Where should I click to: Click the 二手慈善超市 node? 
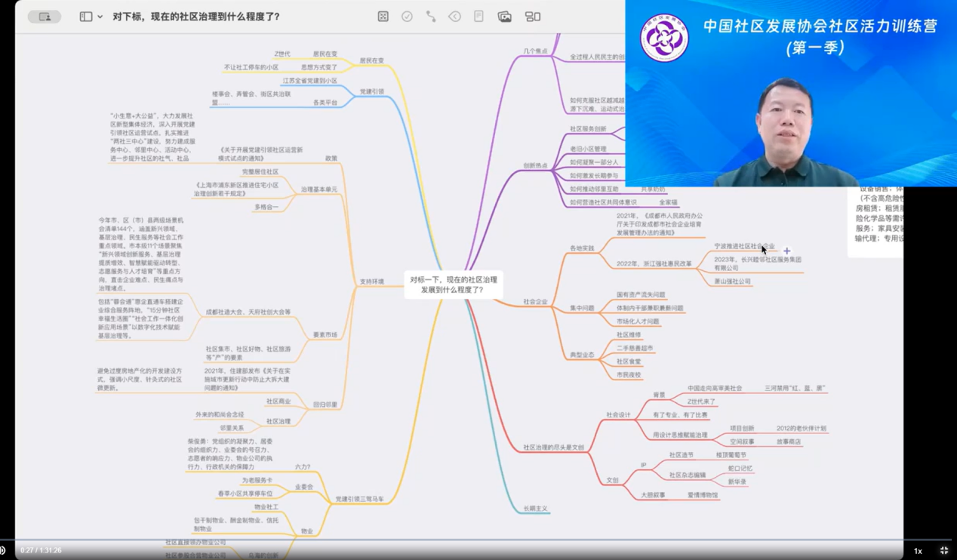[x=635, y=349]
